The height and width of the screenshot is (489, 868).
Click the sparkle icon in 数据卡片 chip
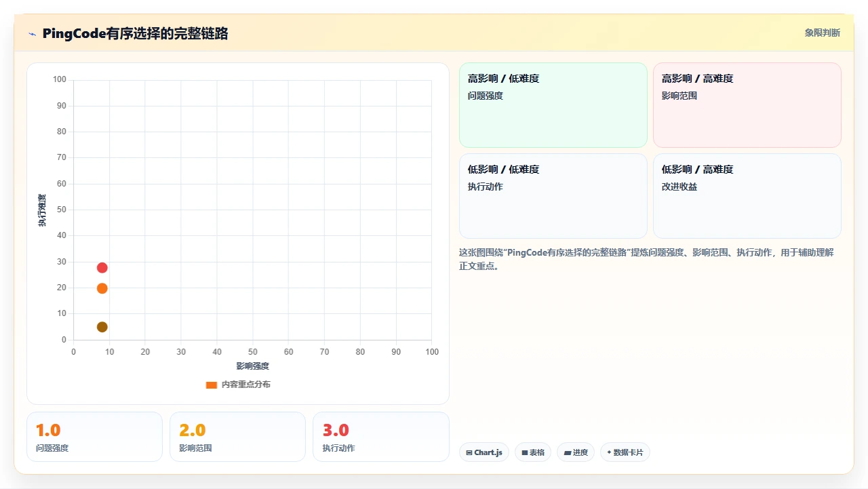tap(609, 452)
